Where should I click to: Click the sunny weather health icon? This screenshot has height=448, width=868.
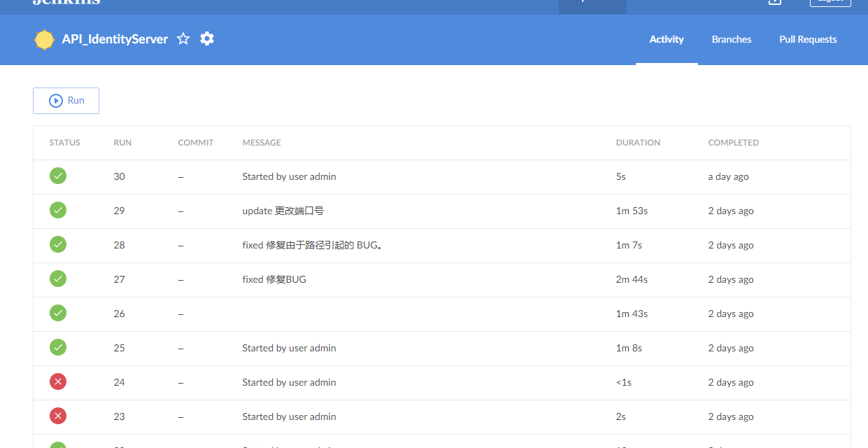(x=44, y=40)
